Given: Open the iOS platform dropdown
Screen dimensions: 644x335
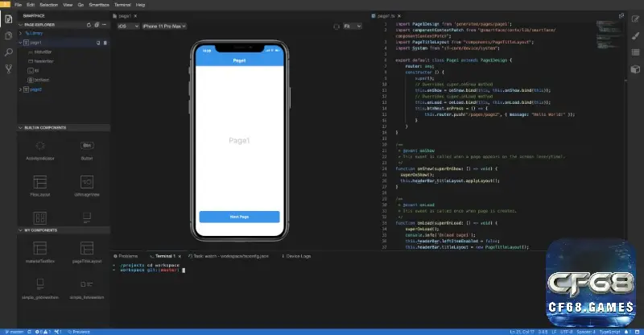Looking at the screenshot, I should click(128, 27).
